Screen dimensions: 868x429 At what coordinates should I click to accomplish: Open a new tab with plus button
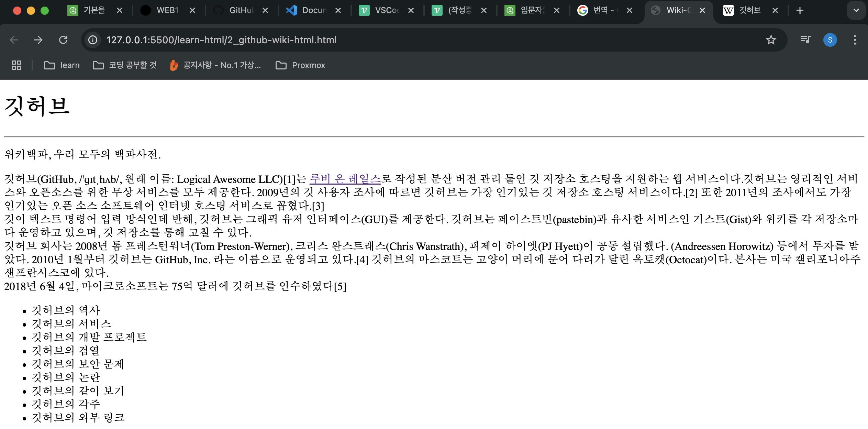[800, 11]
